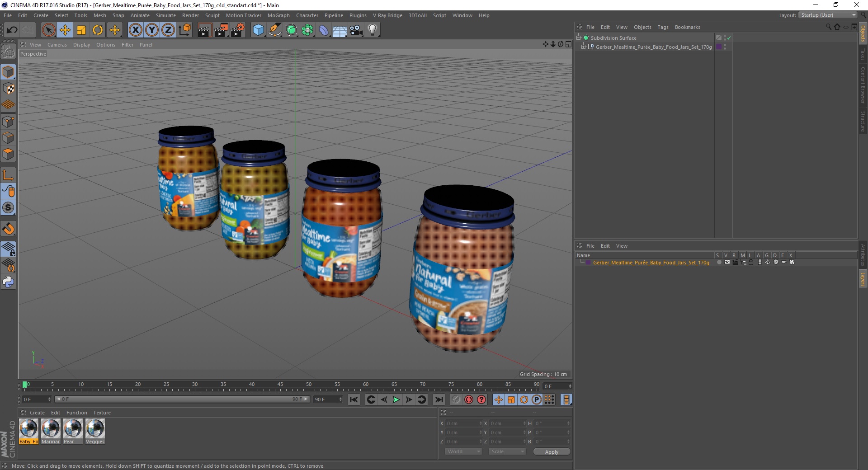868x470 pixels.
Task: Open the Layers side tab
Action: tap(863, 279)
